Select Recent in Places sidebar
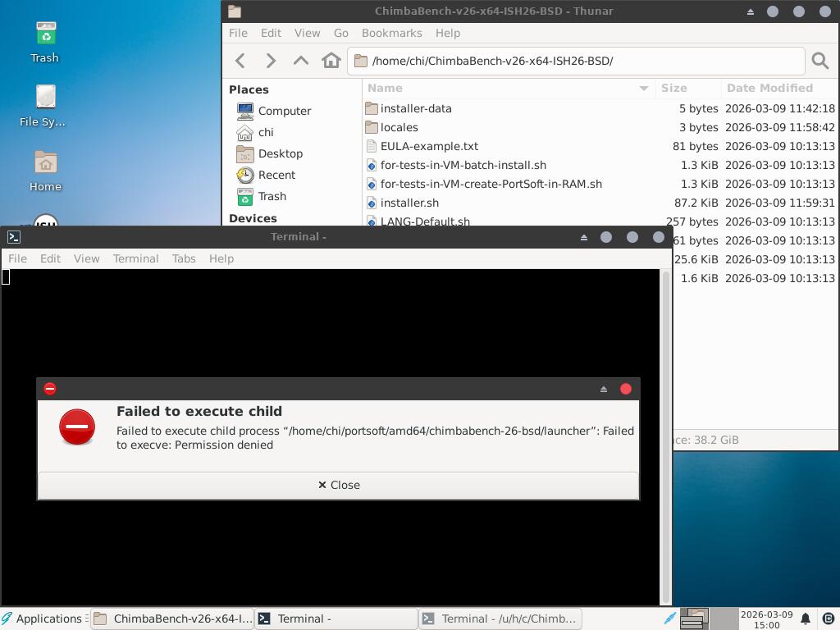 [267, 176]
